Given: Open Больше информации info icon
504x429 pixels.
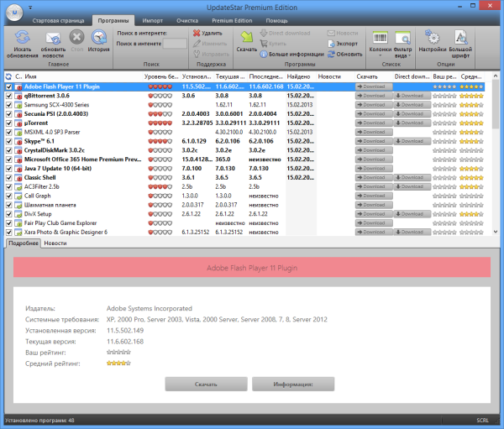Looking at the screenshot, I should pyautogui.click(x=263, y=54).
